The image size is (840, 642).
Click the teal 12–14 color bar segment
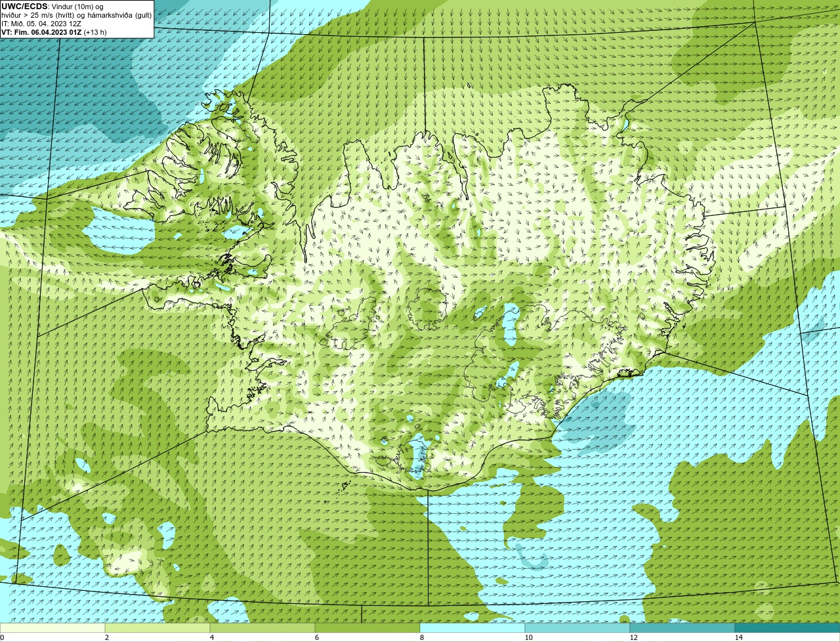[x=682, y=628]
